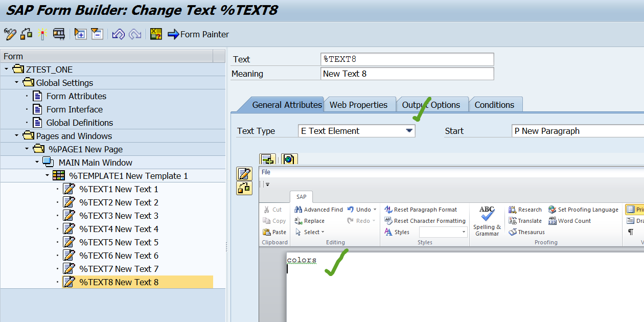Collapse the %TEMPLATE1 New Template 1 node

[47, 175]
